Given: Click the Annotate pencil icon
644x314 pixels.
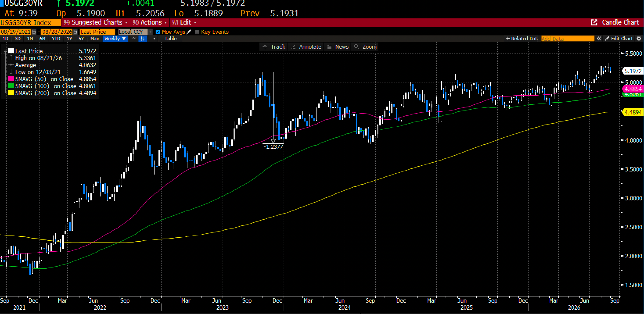Looking at the screenshot, I should pyautogui.click(x=293, y=47).
